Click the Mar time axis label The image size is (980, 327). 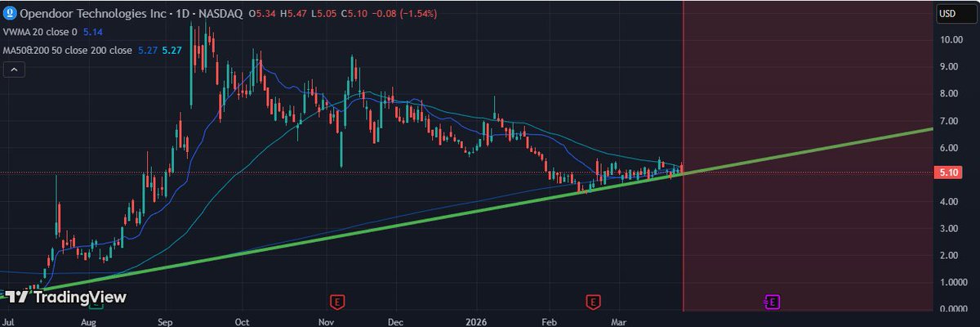coord(621,322)
